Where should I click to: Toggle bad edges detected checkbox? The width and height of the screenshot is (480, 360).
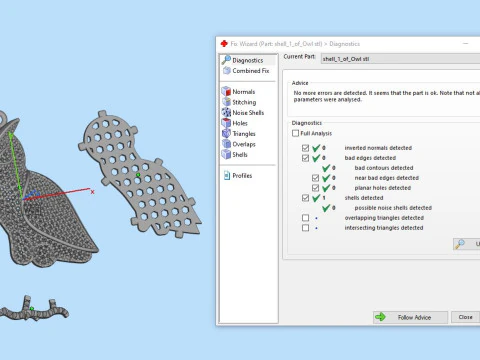305,158
